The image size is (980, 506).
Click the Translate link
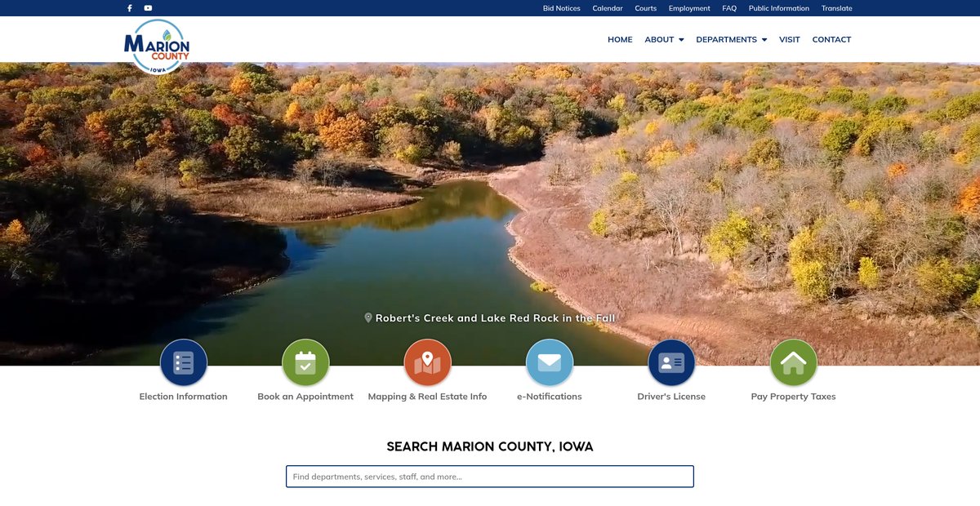click(x=837, y=8)
